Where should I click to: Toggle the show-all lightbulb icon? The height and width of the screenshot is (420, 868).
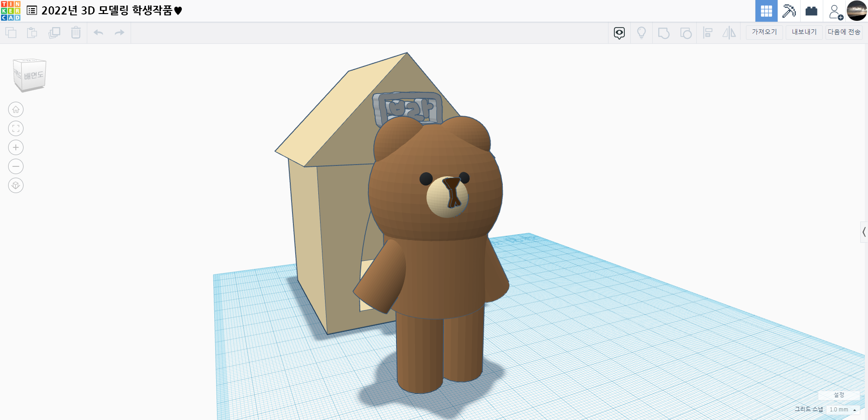642,33
